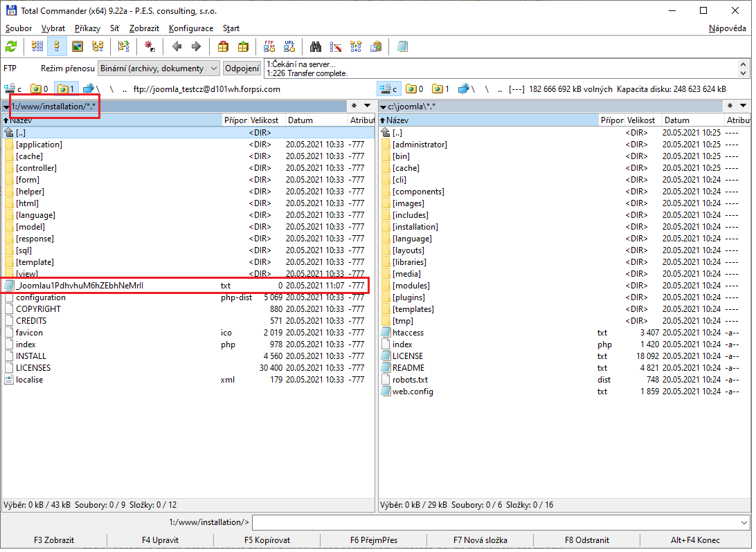
Task: Open Find files via binoculars icon
Action: (316, 47)
